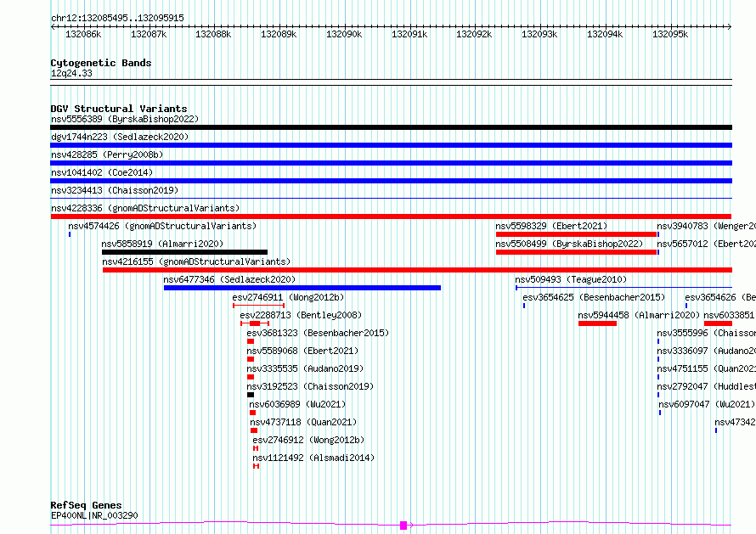
Task: Select the esv2746911 (Wong2012b) label
Action: point(288,297)
